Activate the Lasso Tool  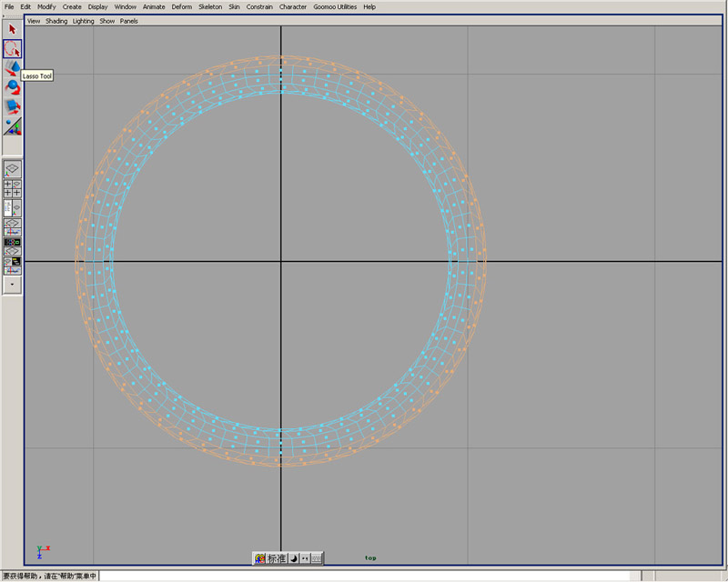pos(12,49)
